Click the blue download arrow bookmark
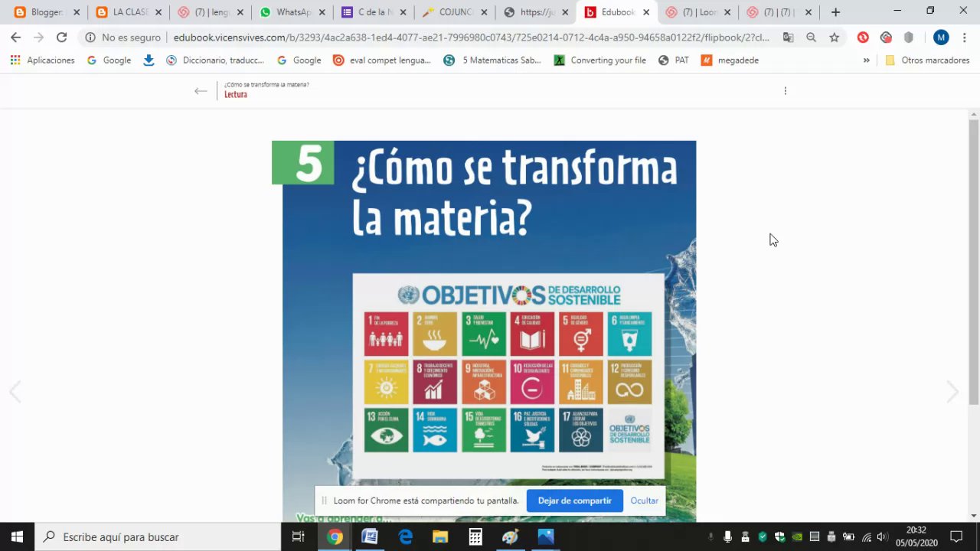This screenshot has width=980, height=551. tap(149, 60)
